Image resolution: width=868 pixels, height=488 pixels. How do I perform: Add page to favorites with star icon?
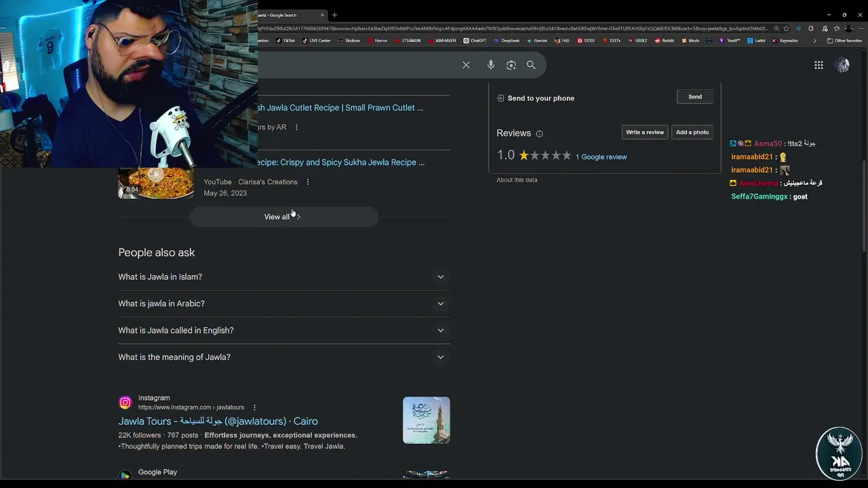[786, 28]
